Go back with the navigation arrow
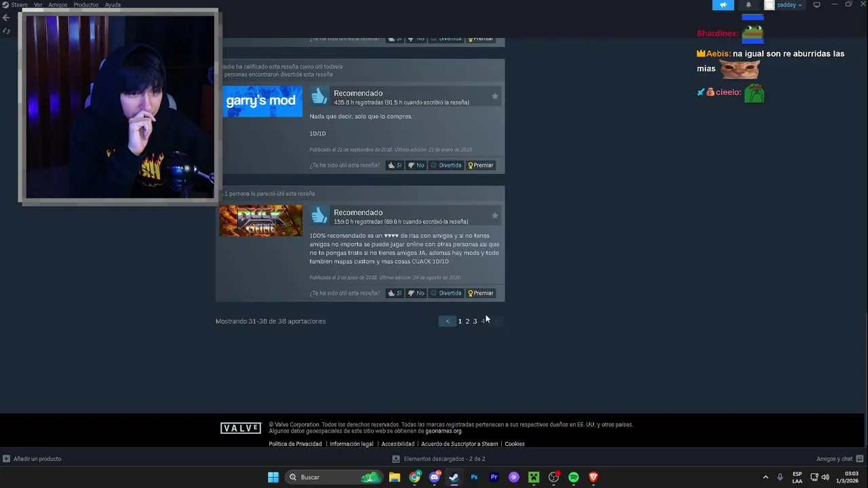Screen dimensions: 868x488 pyautogui.click(x=6, y=18)
